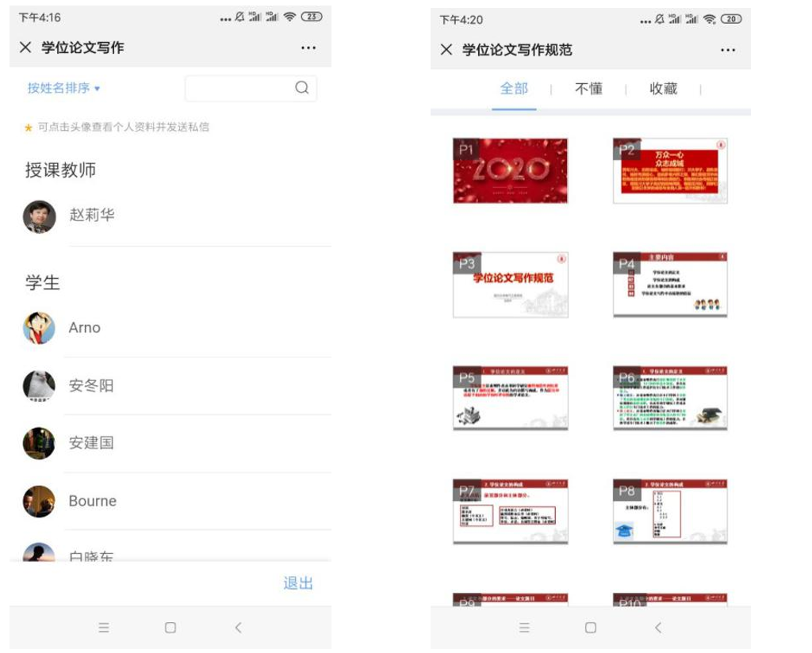Switch to the 不懂 tab
Viewport: 812px width, 653px height.
tap(588, 89)
